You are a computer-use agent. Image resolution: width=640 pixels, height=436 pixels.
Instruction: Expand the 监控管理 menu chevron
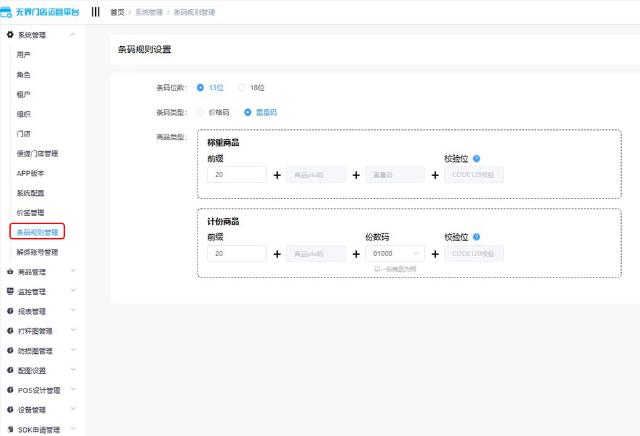[73, 290]
